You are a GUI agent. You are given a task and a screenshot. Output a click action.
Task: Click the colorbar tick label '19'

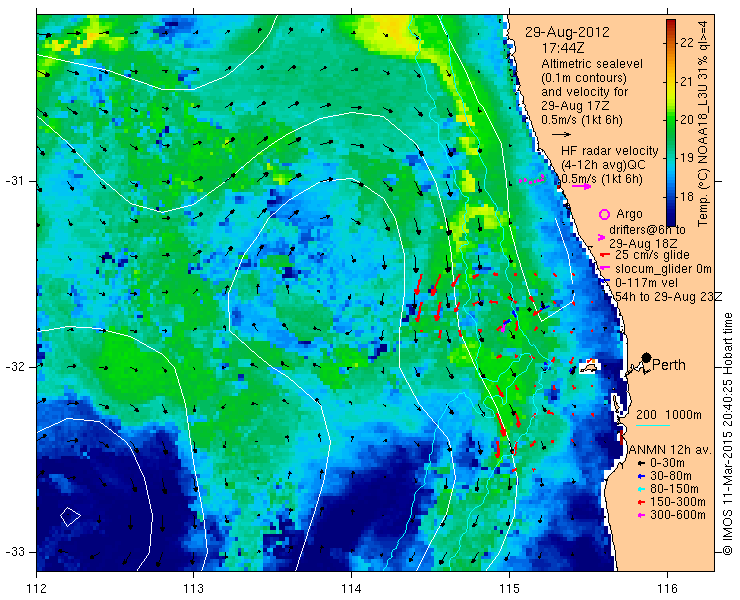point(687,158)
